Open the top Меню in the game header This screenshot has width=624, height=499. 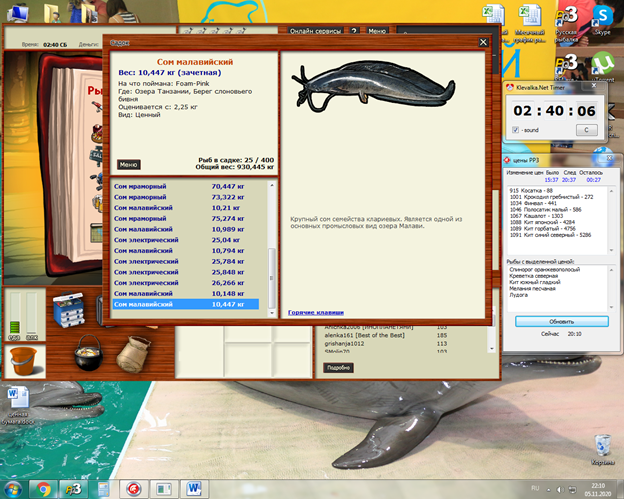pos(377,31)
